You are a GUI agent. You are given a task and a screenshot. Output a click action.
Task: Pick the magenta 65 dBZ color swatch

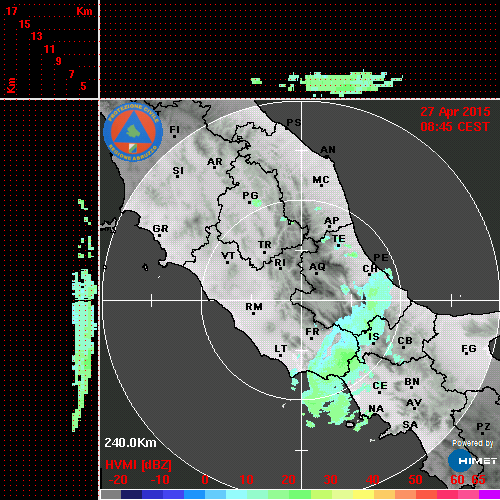pos(489,494)
